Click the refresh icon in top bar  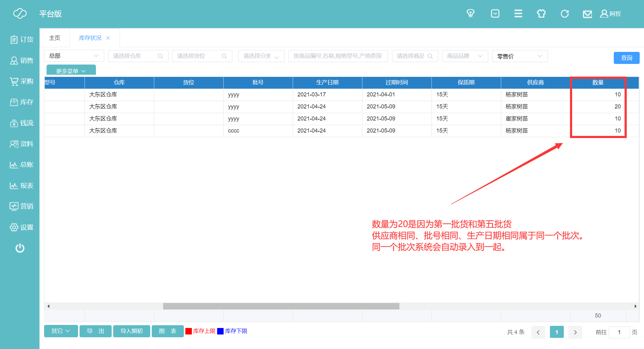tap(564, 14)
